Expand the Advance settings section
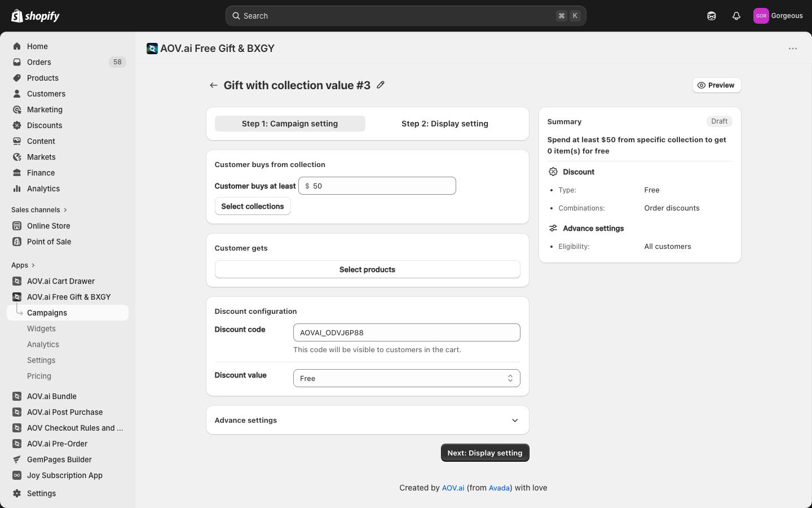Screen dimensions: 812x508 tap(368, 420)
